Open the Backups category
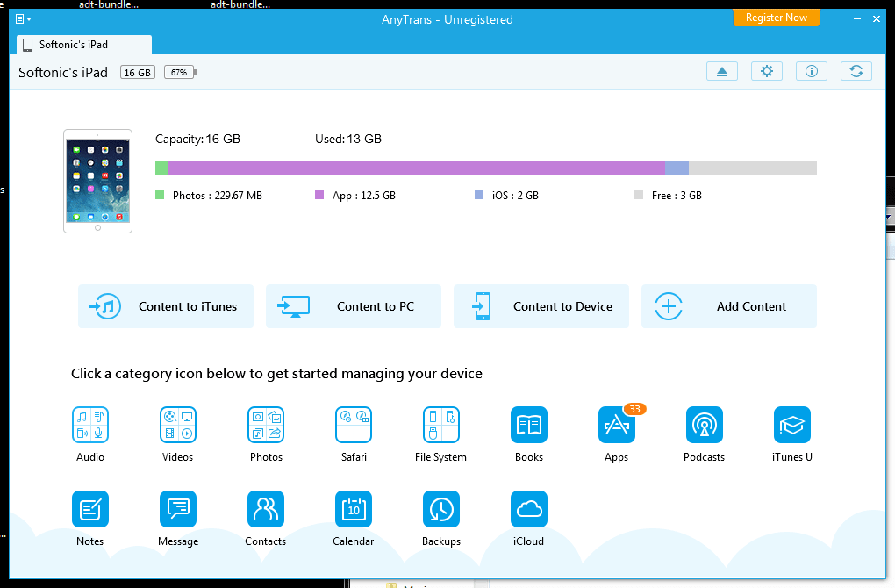The image size is (895, 588). tap(441, 509)
